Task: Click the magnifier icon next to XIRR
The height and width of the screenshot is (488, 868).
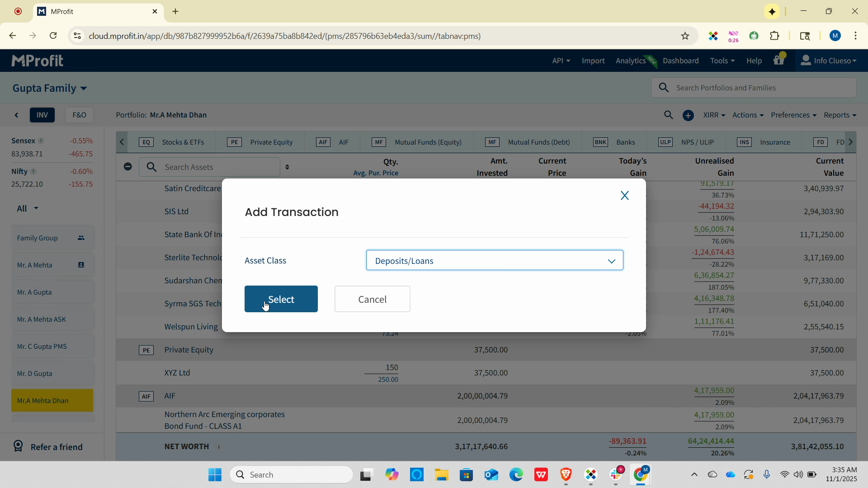Action: pos(668,115)
